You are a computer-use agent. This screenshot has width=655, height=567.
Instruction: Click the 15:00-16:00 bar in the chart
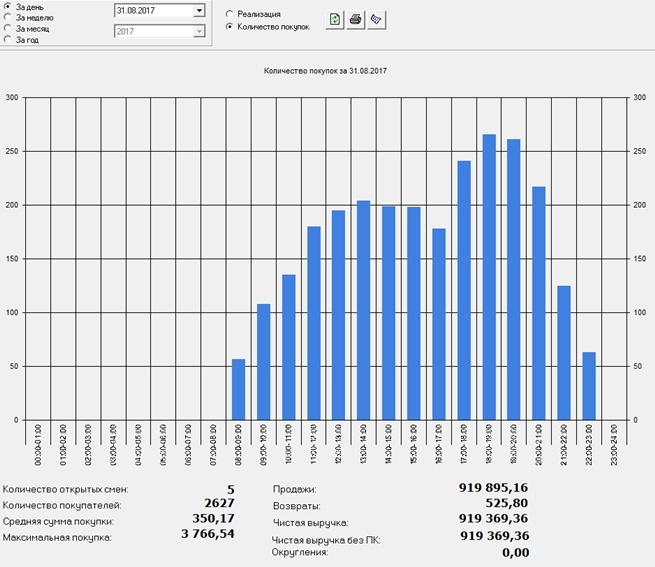pyautogui.click(x=414, y=313)
